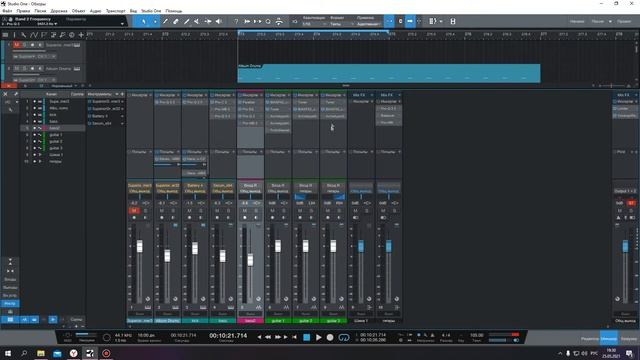Click the Play transport button
The image size is (640, 360).
[318, 337]
